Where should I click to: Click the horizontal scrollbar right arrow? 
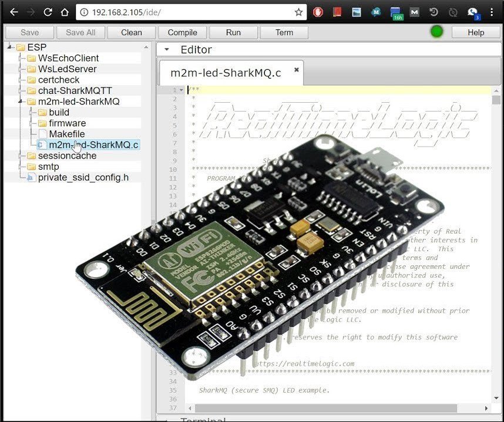click(x=486, y=408)
